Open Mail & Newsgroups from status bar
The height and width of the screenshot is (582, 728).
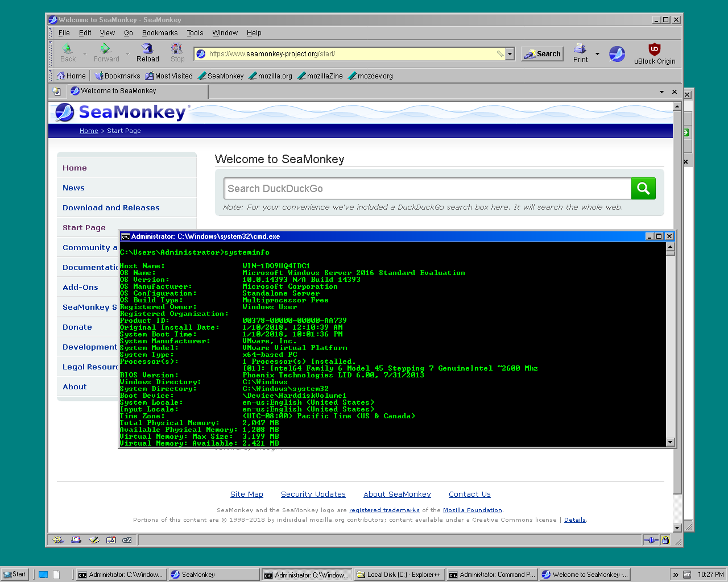click(x=76, y=540)
